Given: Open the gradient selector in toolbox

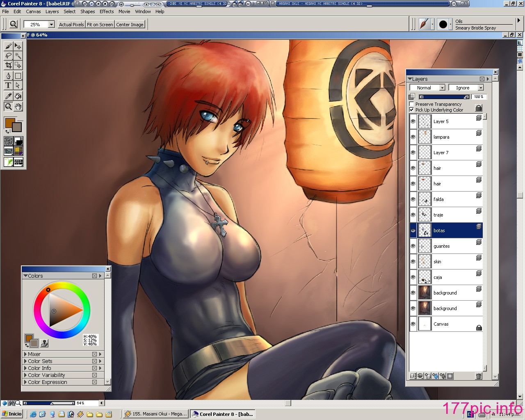Looking at the screenshot, I should (18, 142).
